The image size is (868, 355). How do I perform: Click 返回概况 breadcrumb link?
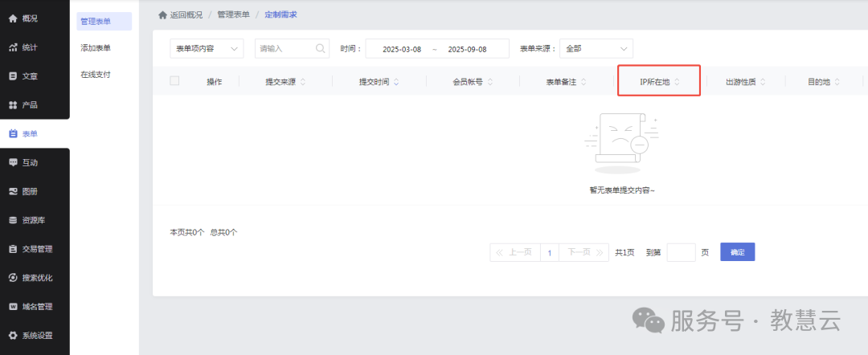(181, 14)
